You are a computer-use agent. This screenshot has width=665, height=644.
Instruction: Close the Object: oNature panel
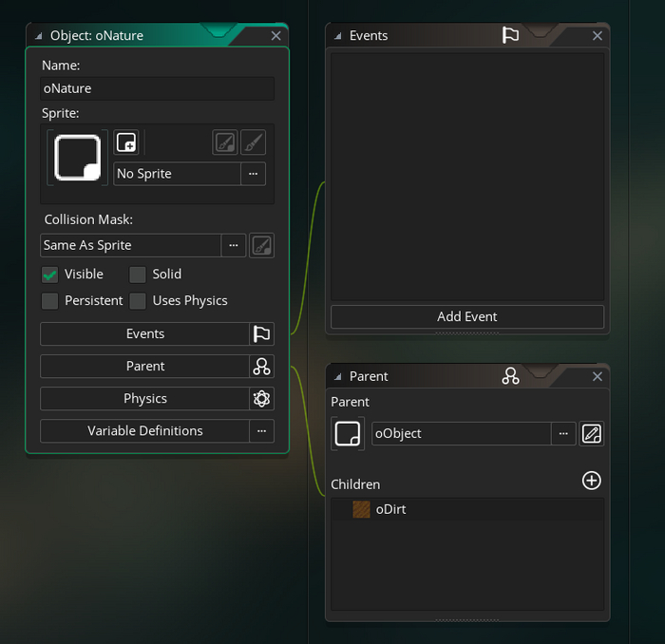pos(276,35)
